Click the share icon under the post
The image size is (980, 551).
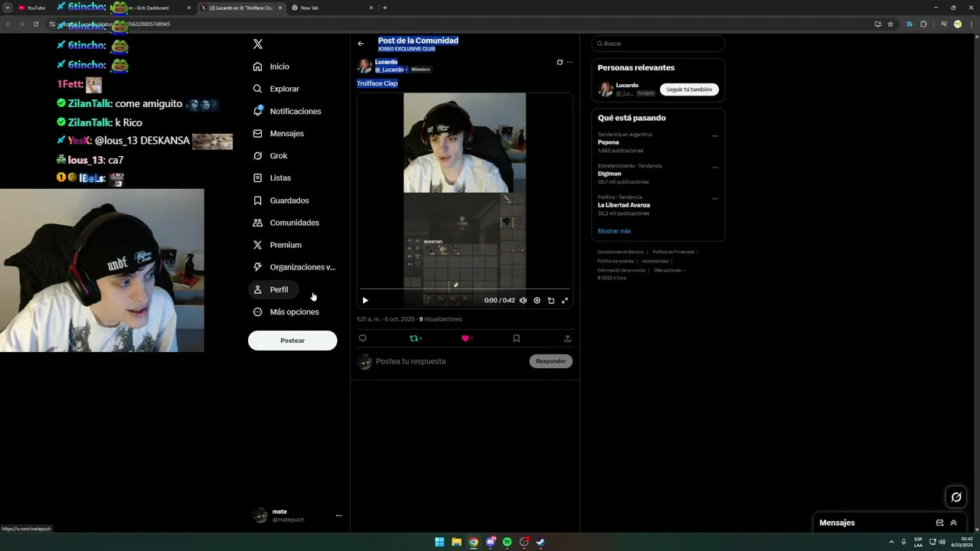(567, 338)
